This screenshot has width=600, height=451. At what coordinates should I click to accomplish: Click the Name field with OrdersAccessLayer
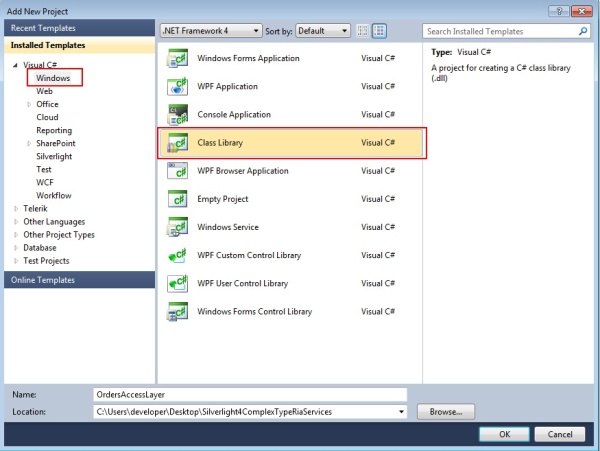pos(250,395)
